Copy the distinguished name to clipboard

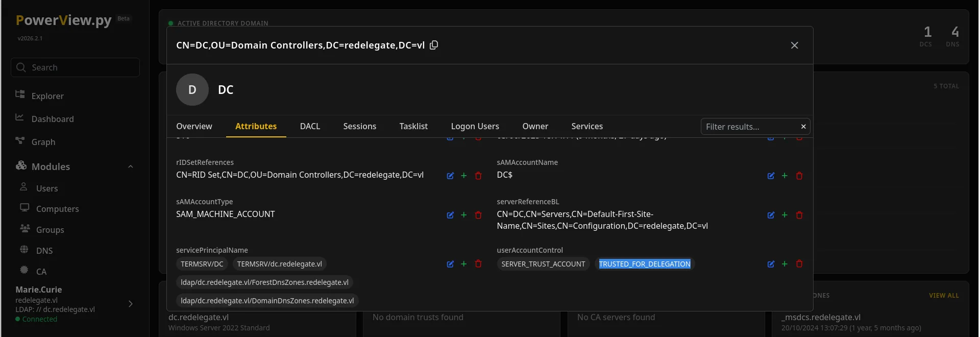pos(434,45)
